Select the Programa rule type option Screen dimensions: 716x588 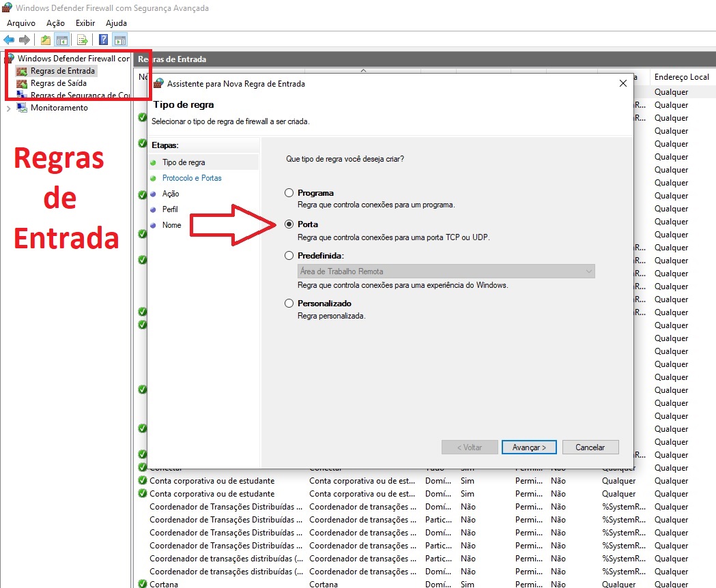[289, 192]
